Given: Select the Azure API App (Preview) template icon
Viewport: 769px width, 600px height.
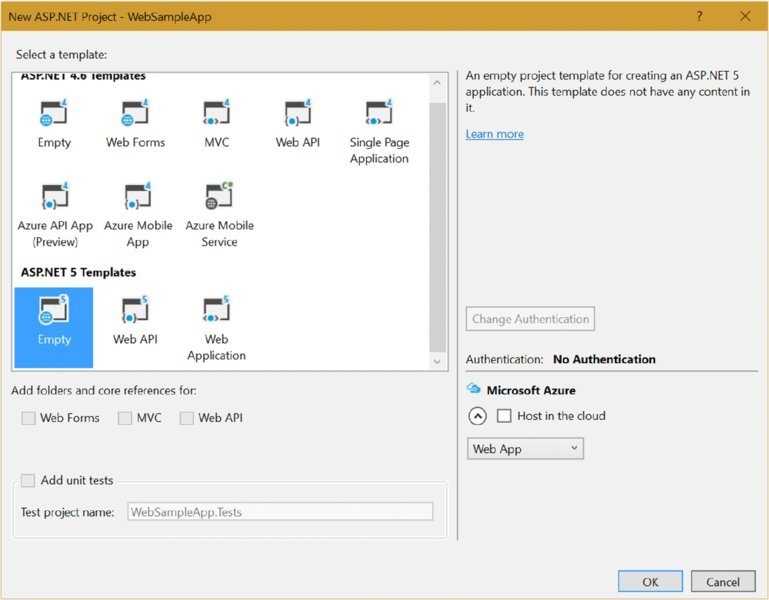Looking at the screenshot, I should click(x=55, y=196).
